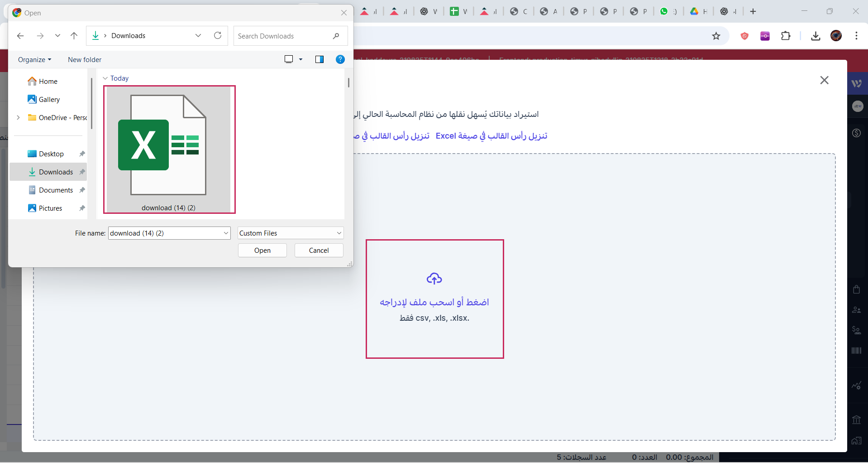Click the cloud upload icon
The image size is (868, 463).
434,279
